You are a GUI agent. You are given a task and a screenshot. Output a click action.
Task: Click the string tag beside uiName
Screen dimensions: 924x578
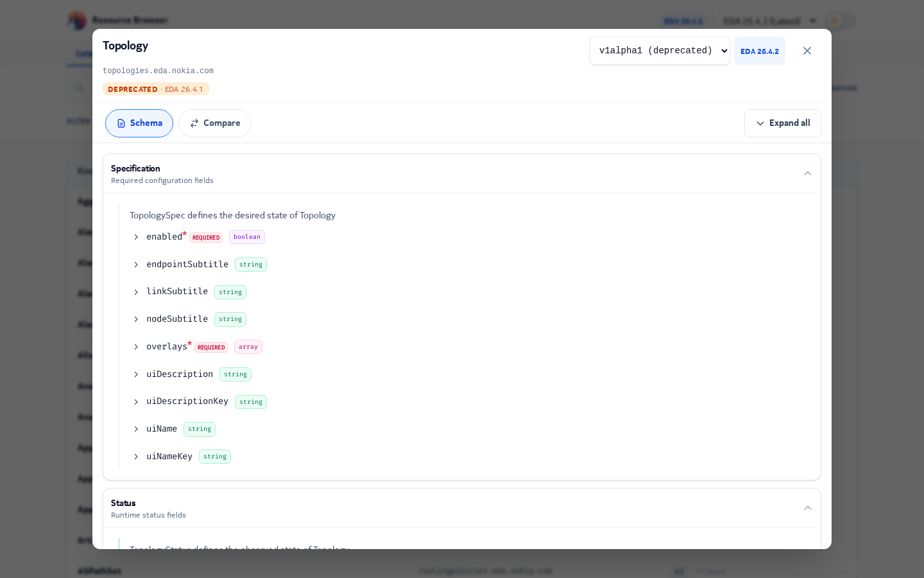200,429
